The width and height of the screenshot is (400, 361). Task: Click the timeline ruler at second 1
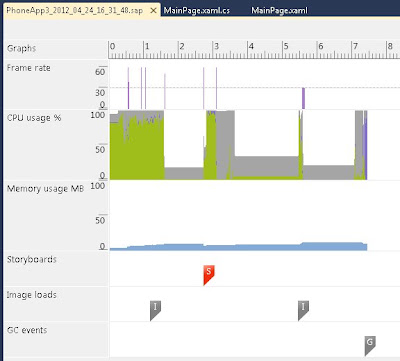coord(147,47)
